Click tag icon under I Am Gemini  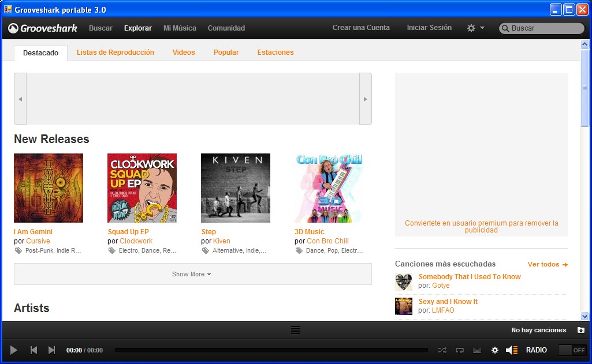click(18, 250)
